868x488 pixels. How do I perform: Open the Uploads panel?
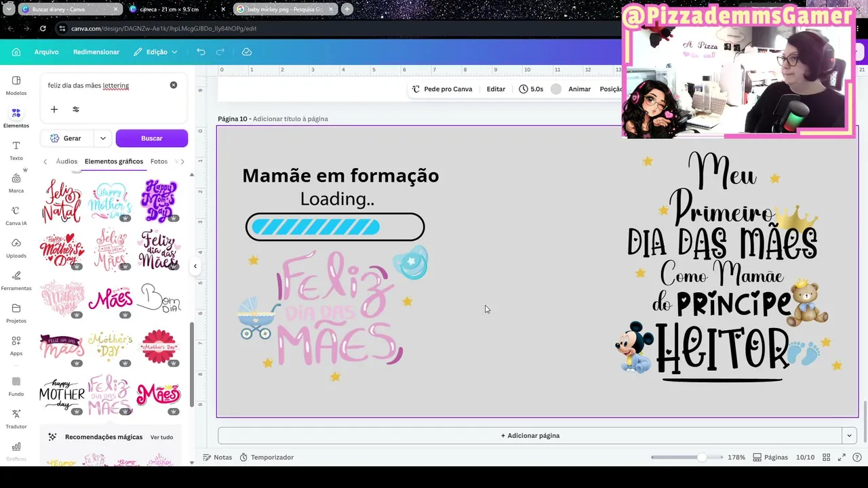pos(16,248)
